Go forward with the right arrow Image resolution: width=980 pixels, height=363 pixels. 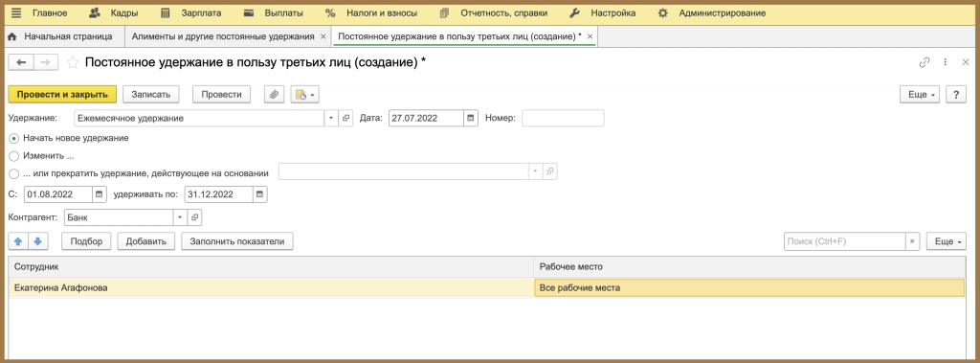pos(45,62)
